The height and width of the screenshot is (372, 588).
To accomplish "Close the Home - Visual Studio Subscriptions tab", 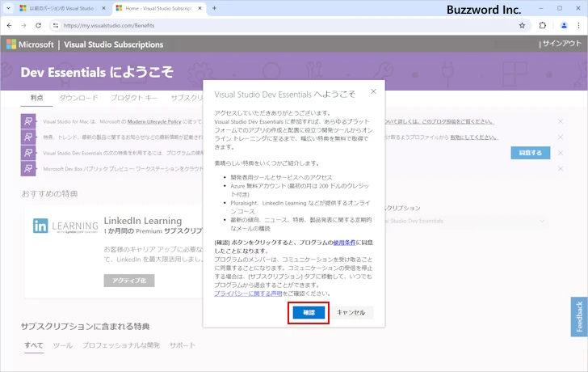I will [x=199, y=8].
